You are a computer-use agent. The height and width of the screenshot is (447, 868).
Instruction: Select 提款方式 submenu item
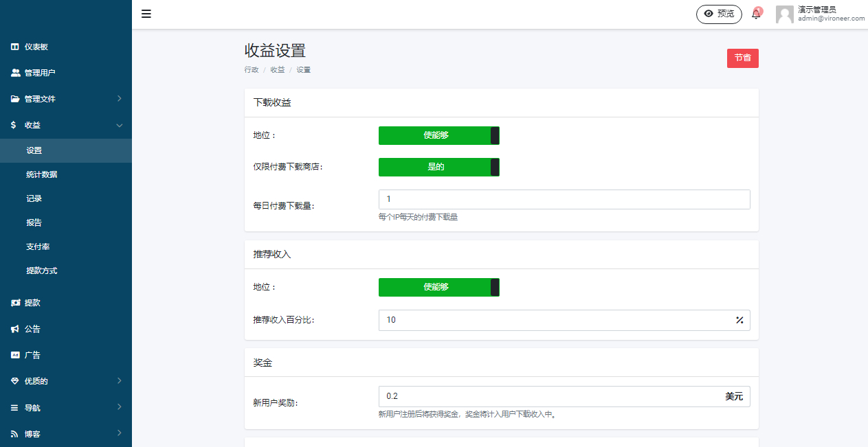tap(41, 271)
